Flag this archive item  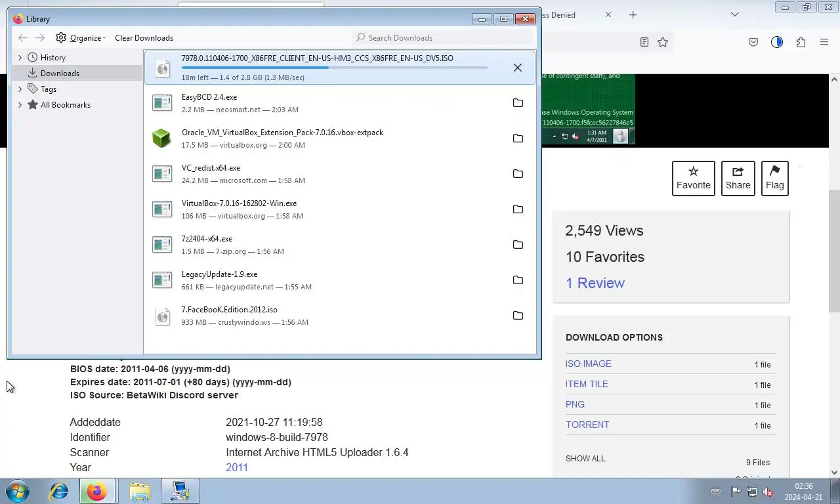tap(775, 178)
